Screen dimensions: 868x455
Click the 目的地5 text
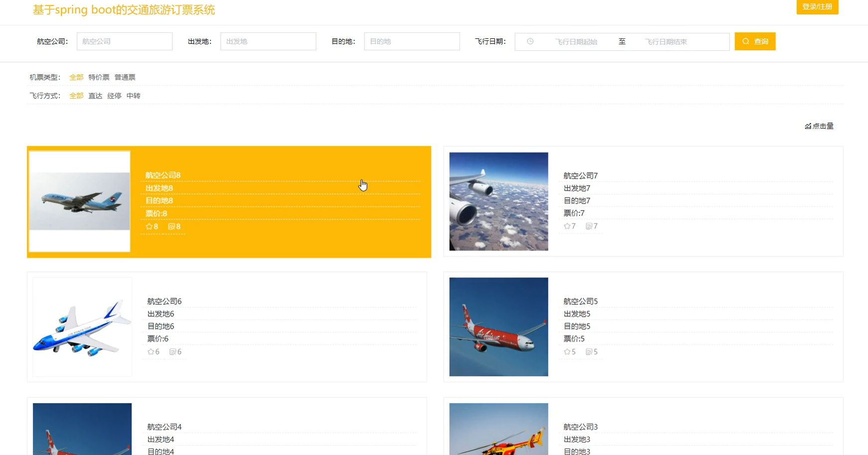[577, 326]
